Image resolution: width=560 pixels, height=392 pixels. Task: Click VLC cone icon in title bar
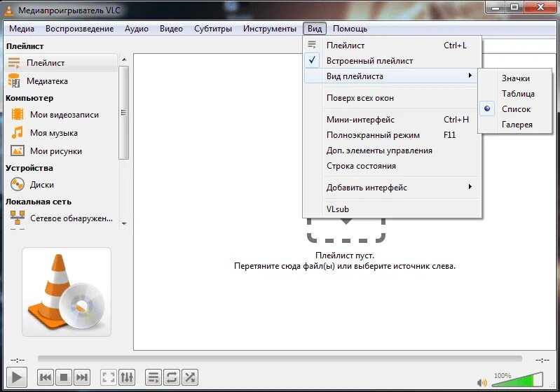click(x=9, y=10)
